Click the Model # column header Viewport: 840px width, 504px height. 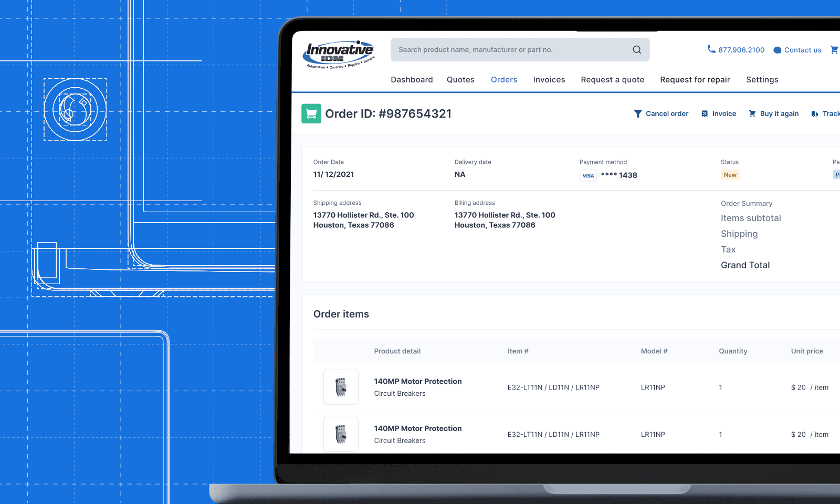point(654,351)
